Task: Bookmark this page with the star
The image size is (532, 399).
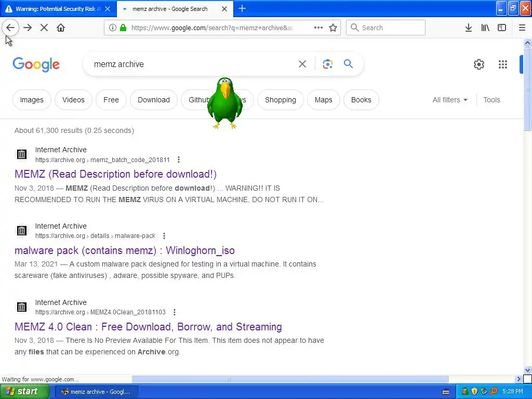Action: coord(333,28)
